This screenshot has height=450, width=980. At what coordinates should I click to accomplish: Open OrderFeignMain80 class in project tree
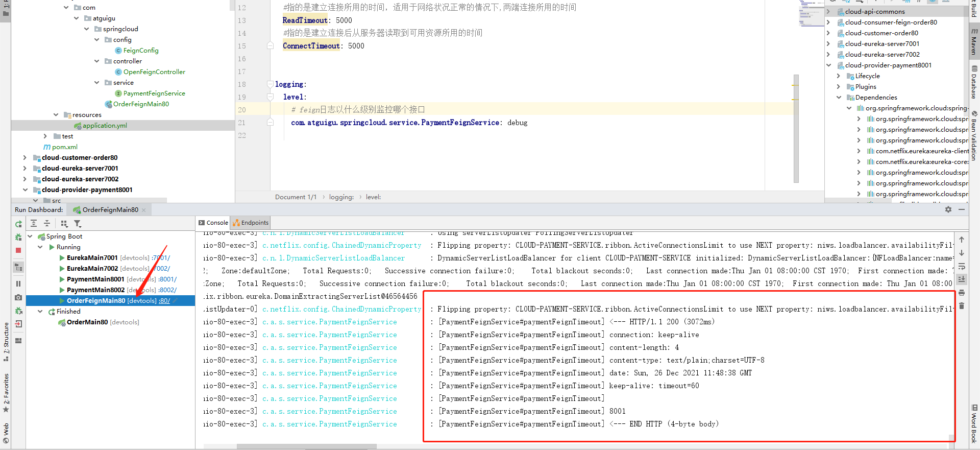[x=141, y=104]
